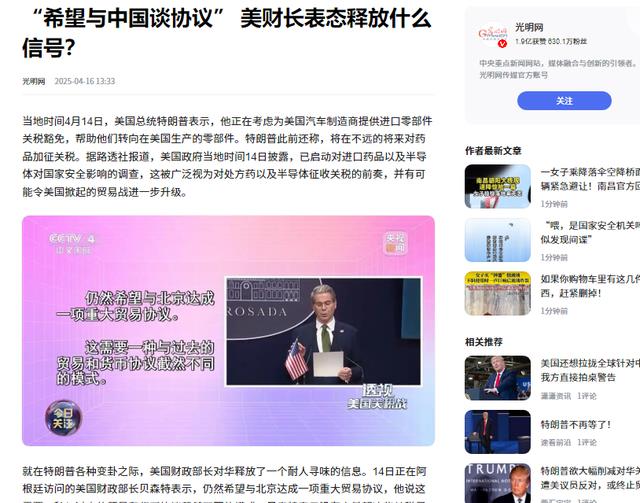Open the 光明网 author avatar logo
Screen dimensions: 640x503
(x=493, y=35)
